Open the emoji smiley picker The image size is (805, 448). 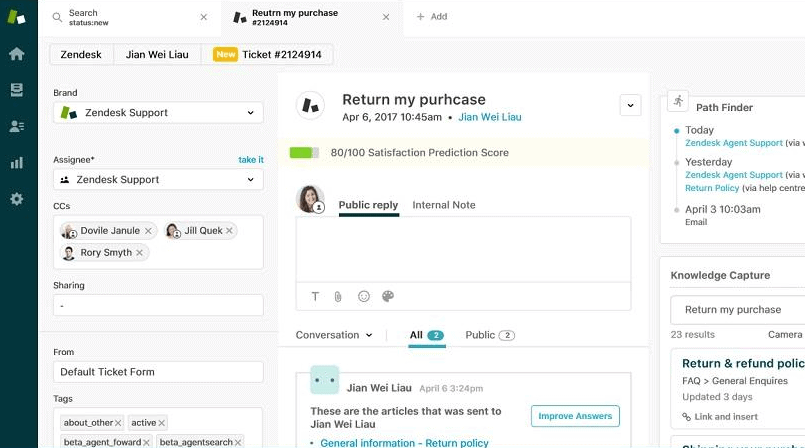click(363, 296)
